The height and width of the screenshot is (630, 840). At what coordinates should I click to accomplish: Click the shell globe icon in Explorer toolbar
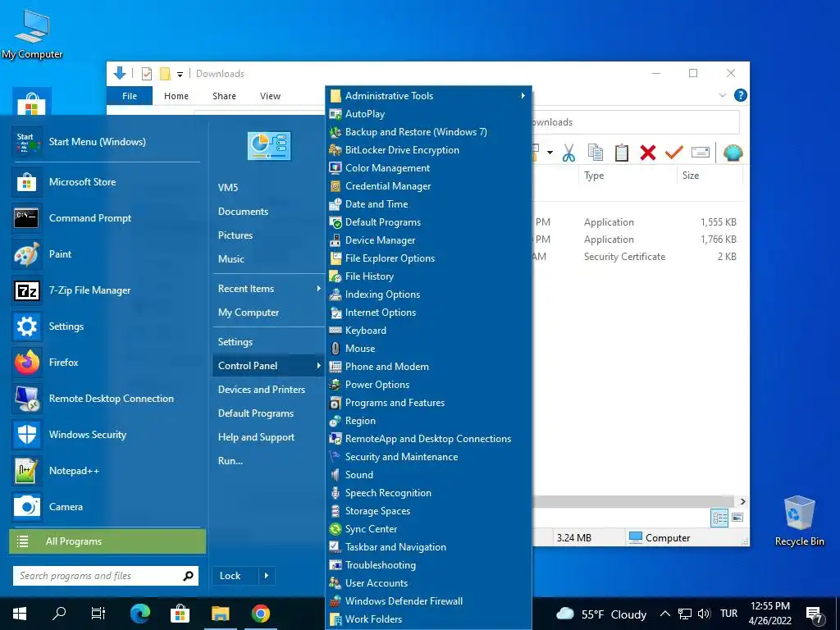tap(733, 153)
